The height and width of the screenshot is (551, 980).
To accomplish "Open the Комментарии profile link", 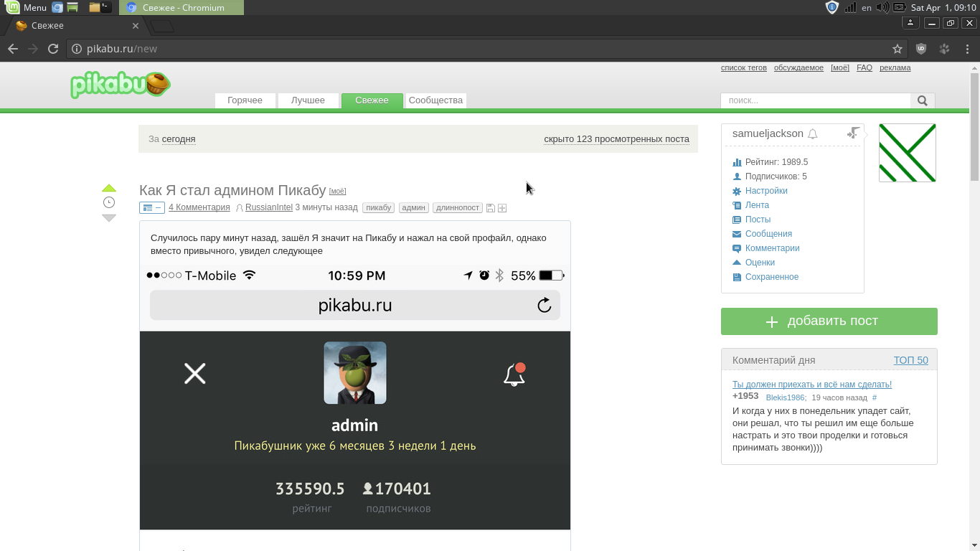I will pyautogui.click(x=773, y=248).
